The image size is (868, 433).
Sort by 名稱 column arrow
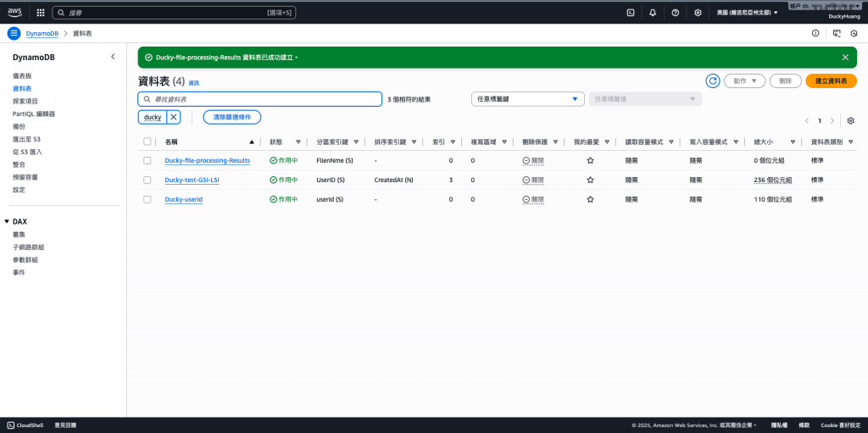[253, 142]
